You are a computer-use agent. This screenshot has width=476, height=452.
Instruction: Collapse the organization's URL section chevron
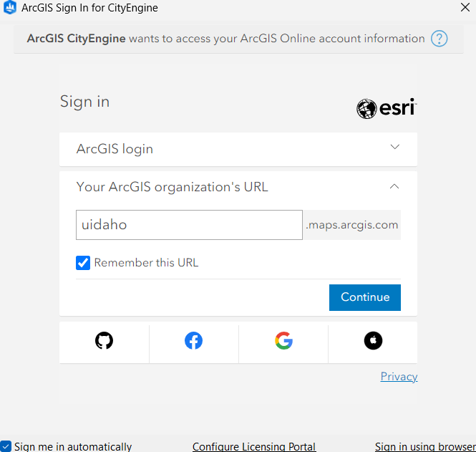click(x=394, y=186)
